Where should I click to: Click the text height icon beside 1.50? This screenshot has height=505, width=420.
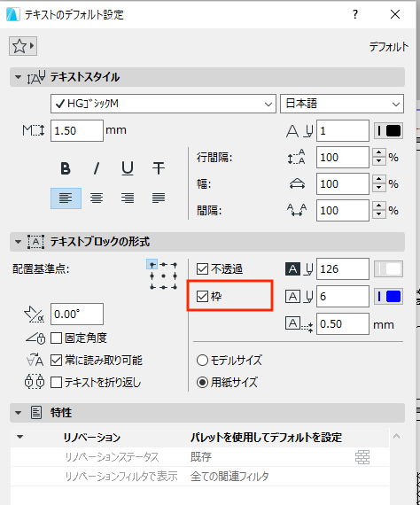point(34,130)
